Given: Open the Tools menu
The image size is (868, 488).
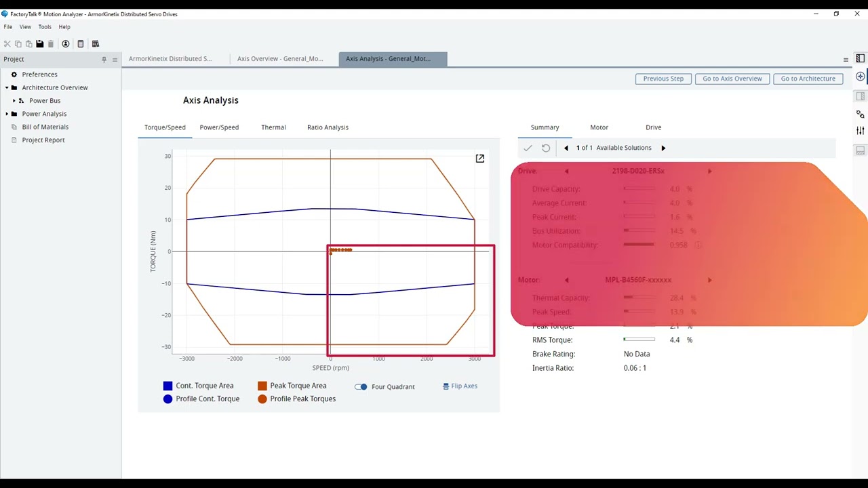Looking at the screenshot, I should 45,27.
